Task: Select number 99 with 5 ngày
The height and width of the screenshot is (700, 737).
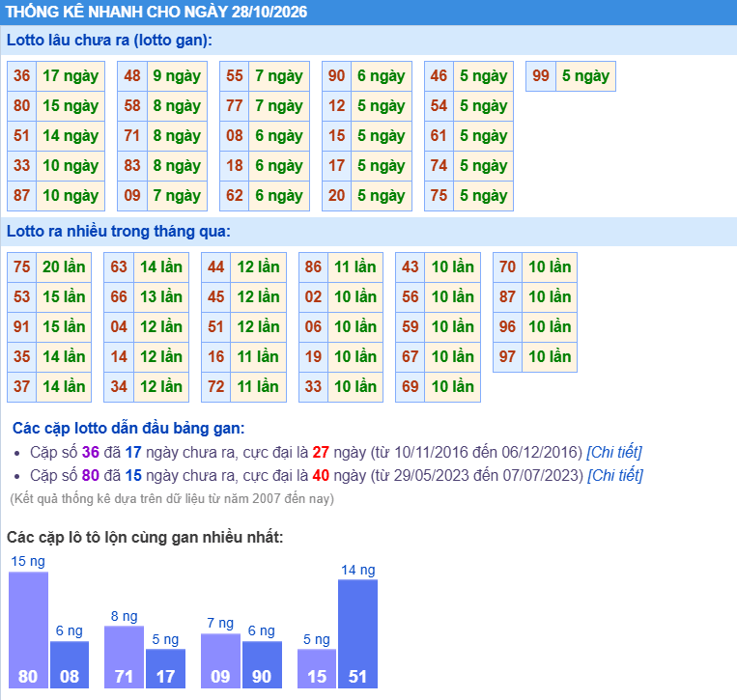Action: [x=541, y=75]
